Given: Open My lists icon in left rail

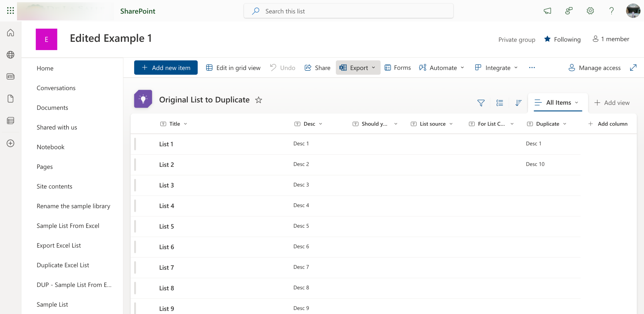Looking at the screenshot, I should pyautogui.click(x=10, y=121).
